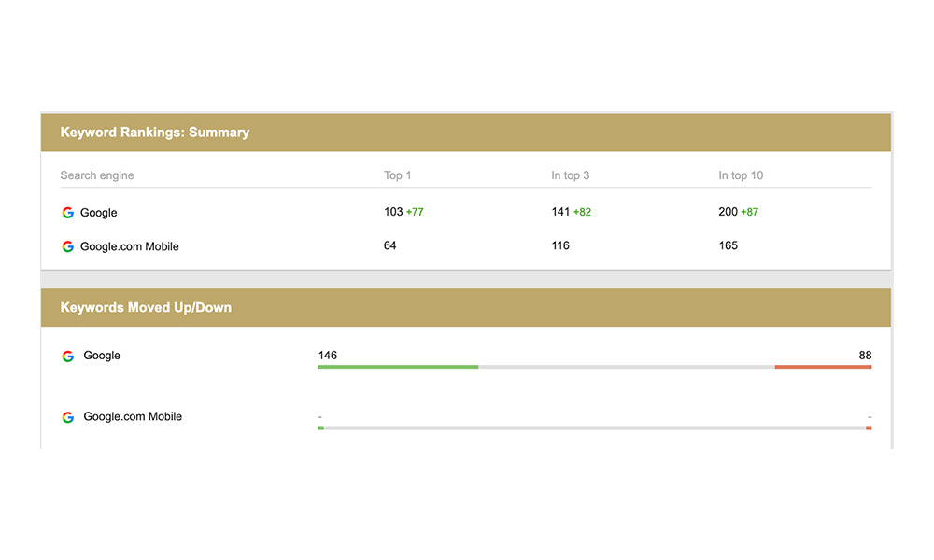The image size is (934, 560).
Task: Click Google.com Mobile icon in Summary table
Action: coord(67,246)
